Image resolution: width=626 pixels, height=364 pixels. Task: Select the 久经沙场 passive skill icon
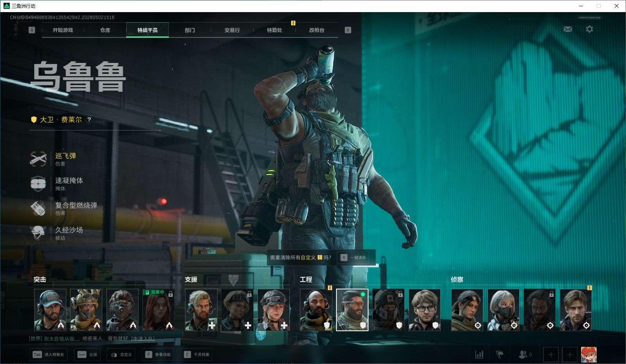38,233
